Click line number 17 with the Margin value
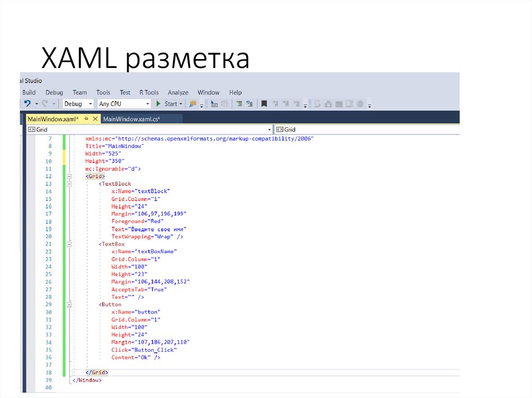The image size is (532, 398). point(48,213)
